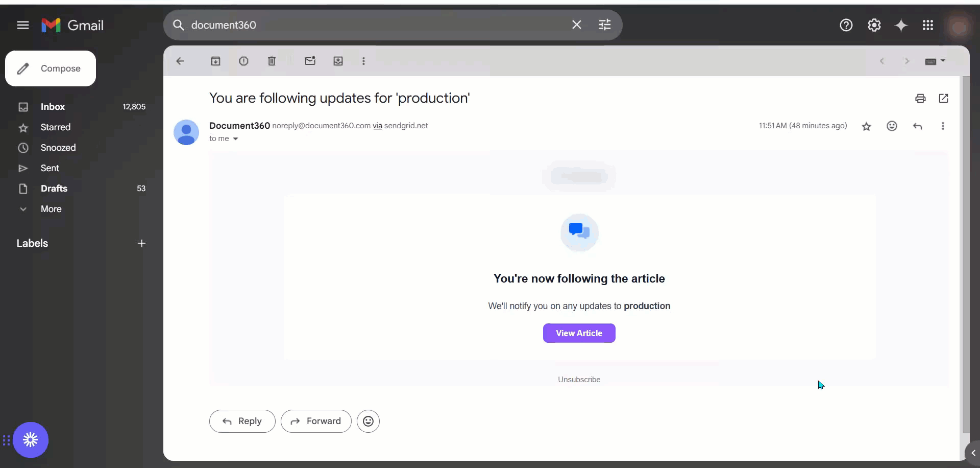
Task: Open the Google apps grid
Action: (928, 25)
